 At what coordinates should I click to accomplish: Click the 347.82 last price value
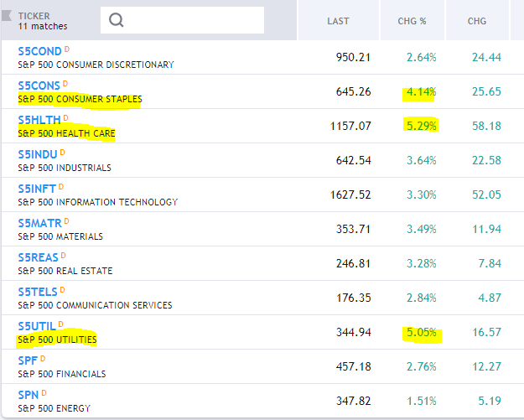pyautogui.click(x=353, y=401)
